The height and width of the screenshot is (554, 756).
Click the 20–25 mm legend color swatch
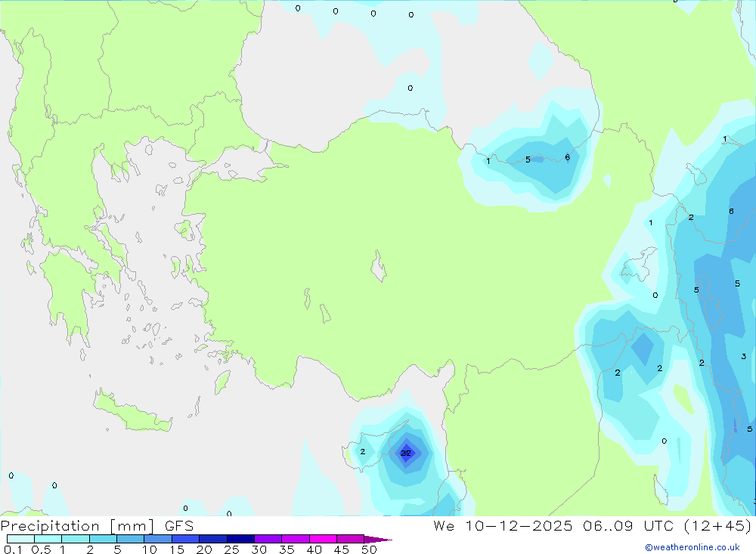coord(213,539)
